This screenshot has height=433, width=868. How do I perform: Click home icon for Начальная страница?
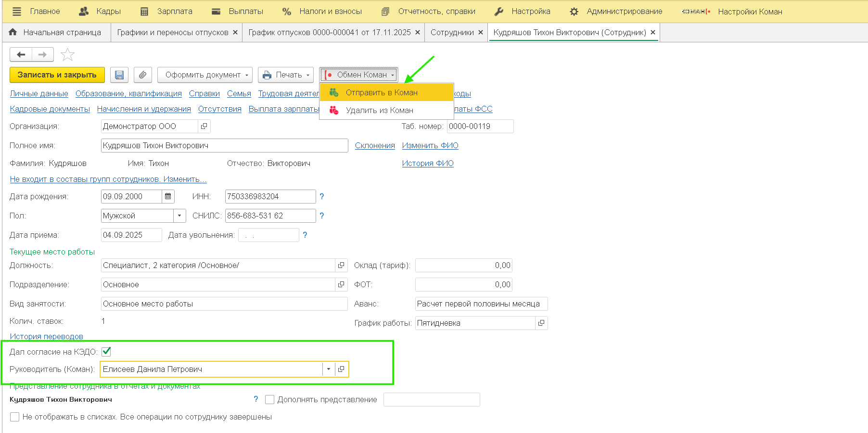(13, 32)
